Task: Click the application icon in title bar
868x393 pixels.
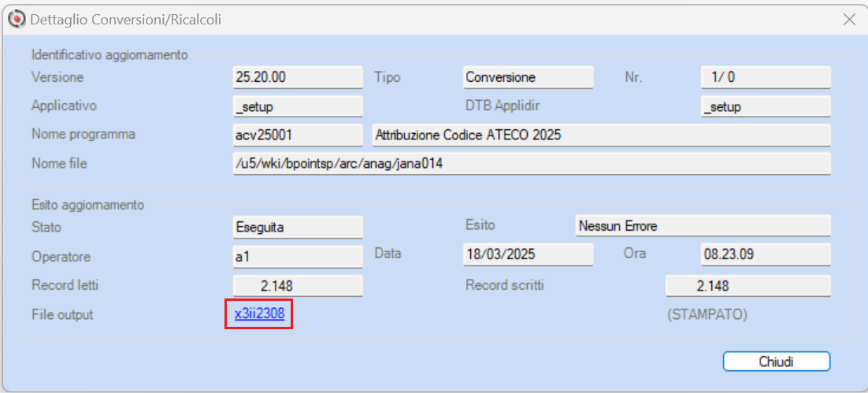Action: coord(19,20)
